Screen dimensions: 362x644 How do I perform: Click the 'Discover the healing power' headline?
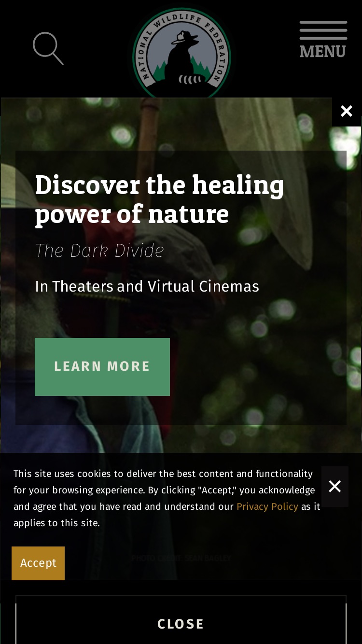click(160, 199)
